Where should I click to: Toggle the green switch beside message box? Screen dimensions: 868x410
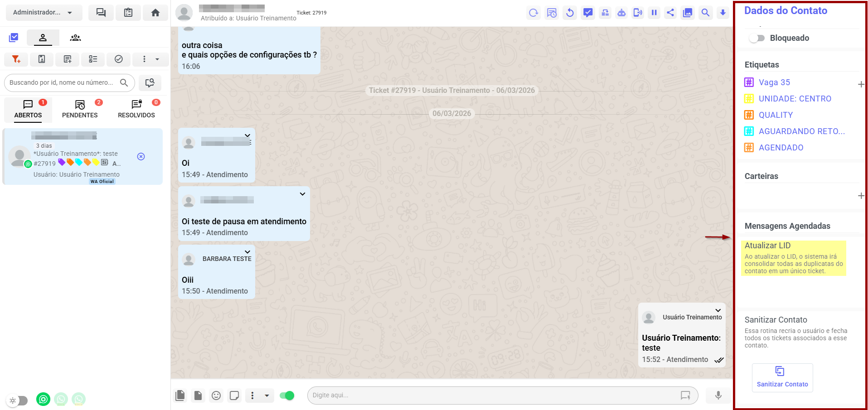click(287, 396)
